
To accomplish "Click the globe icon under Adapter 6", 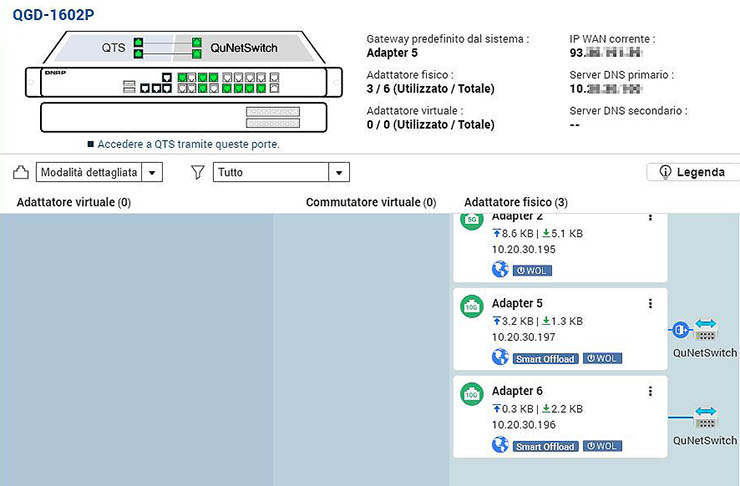I will [x=500, y=444].
